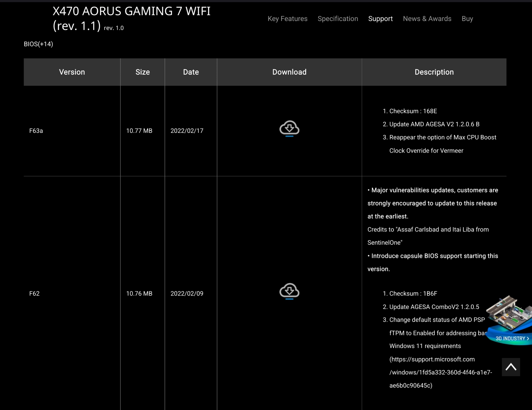Viewport: 532px width, 410px height.
Task: Go to News & Awards section
Action: [x=427, y=19]
